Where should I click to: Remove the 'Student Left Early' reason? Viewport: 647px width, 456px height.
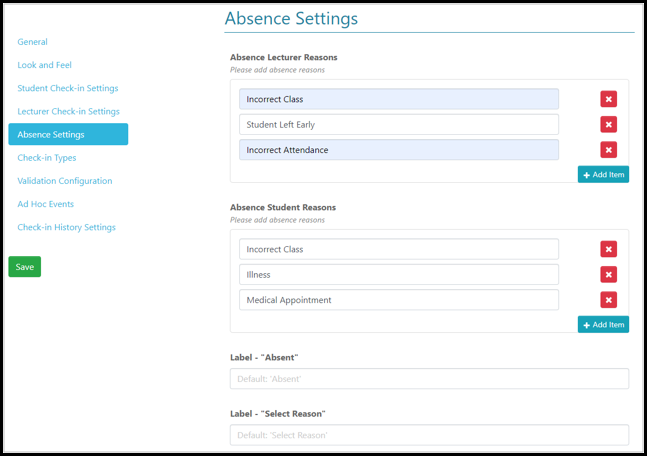coord(608,124)
